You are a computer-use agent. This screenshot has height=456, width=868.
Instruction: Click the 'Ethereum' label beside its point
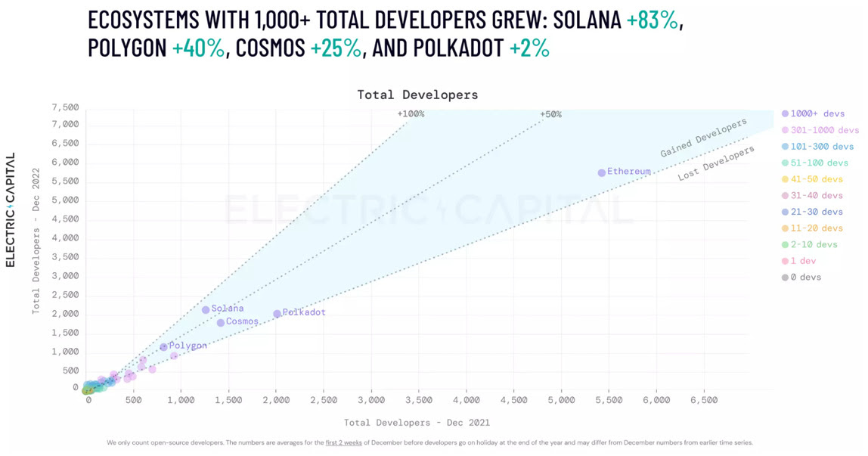click(629, 172)
